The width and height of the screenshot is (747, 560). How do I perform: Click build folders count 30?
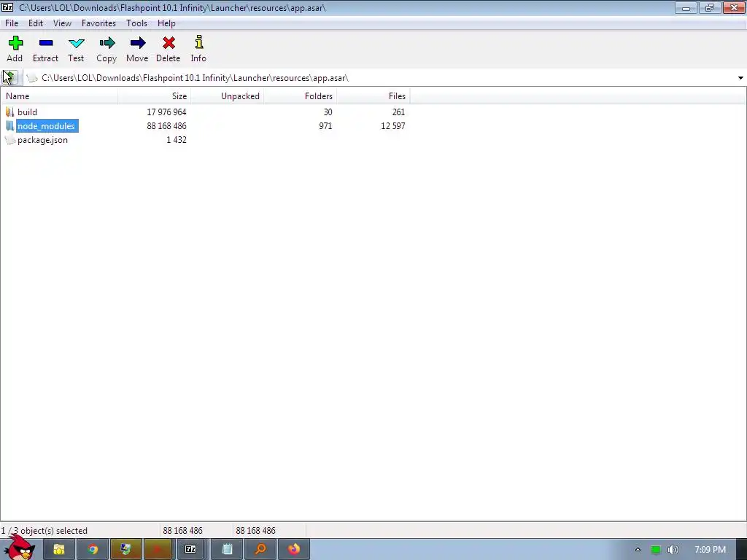click(328, 112)
